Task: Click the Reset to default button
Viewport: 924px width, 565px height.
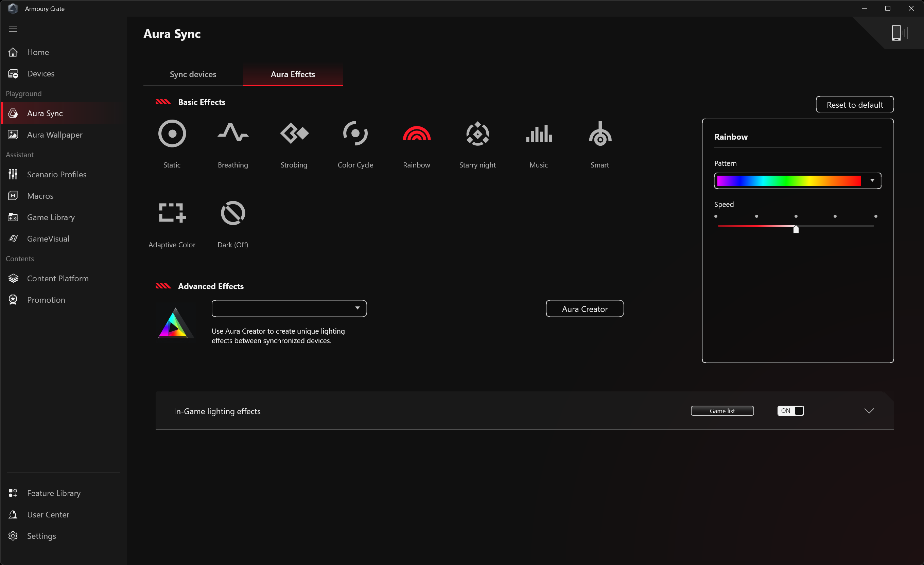Action: [855, 105]
